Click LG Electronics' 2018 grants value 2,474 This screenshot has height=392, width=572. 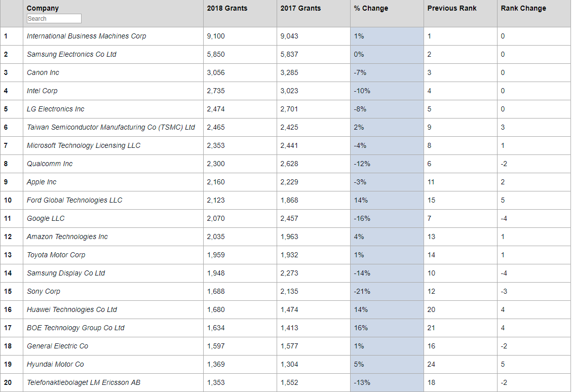(216, 109)
